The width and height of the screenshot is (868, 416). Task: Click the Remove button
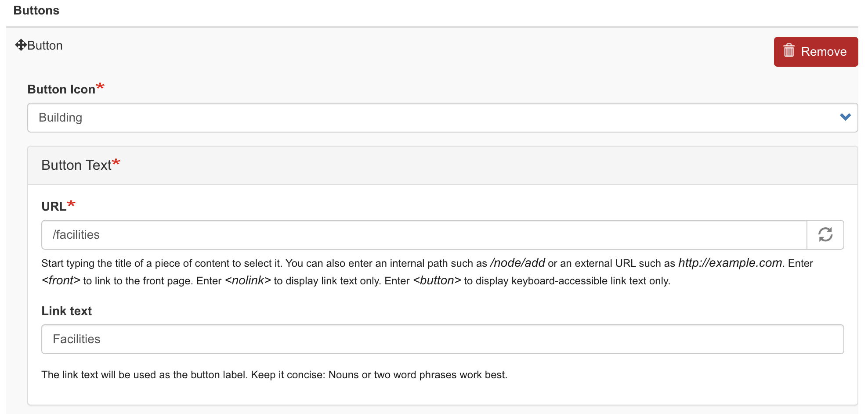tap(816, 51)
